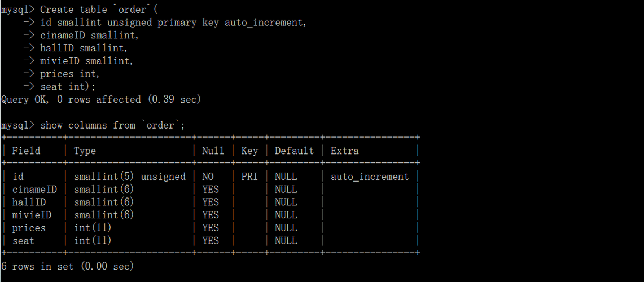Click the 'Default' column header
The image size is (644, 282).
click(x=294, y=151)
